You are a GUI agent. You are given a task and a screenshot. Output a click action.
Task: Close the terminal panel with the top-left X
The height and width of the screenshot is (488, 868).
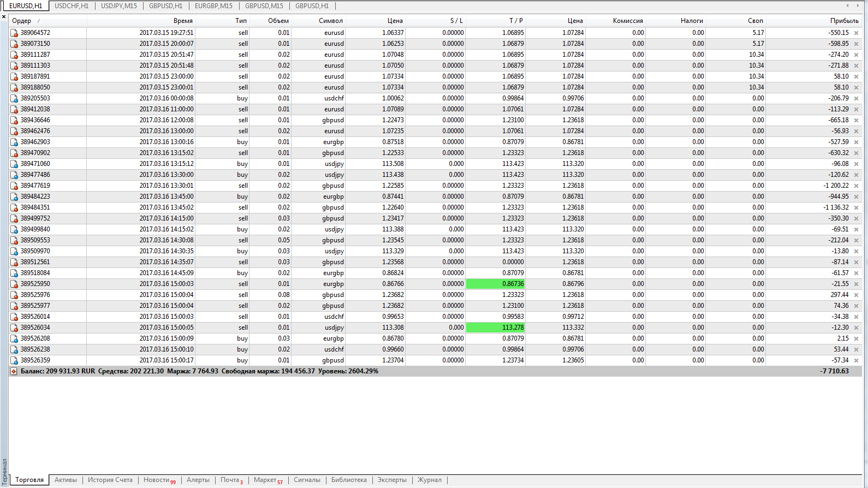click(x=4, y=17)
